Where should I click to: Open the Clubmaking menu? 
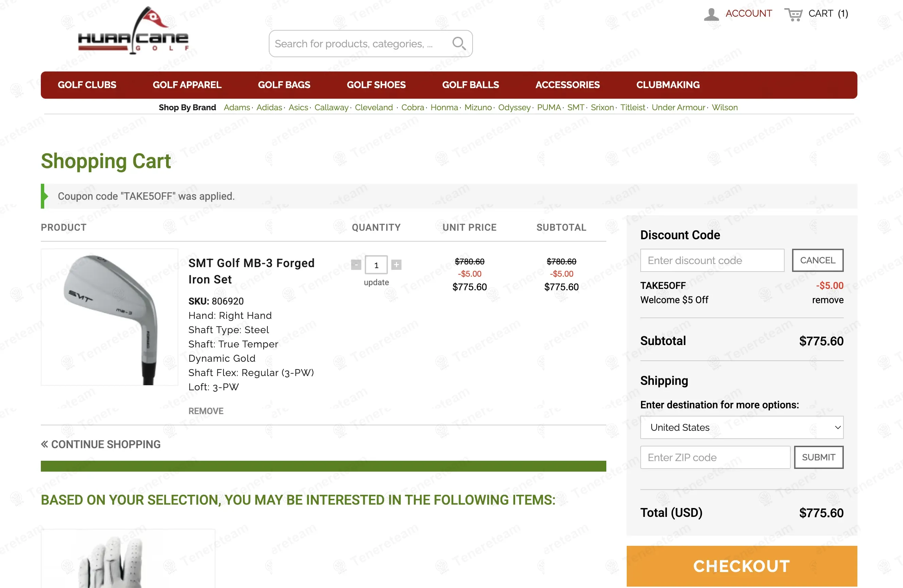[668, 85]
